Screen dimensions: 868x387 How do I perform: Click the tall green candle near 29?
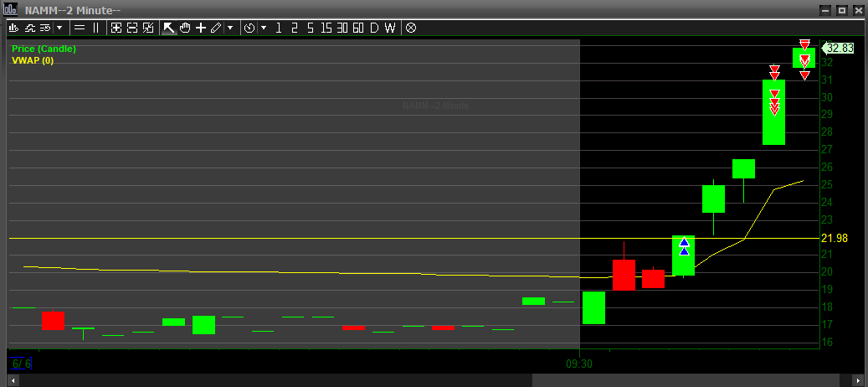pos(774,112)
